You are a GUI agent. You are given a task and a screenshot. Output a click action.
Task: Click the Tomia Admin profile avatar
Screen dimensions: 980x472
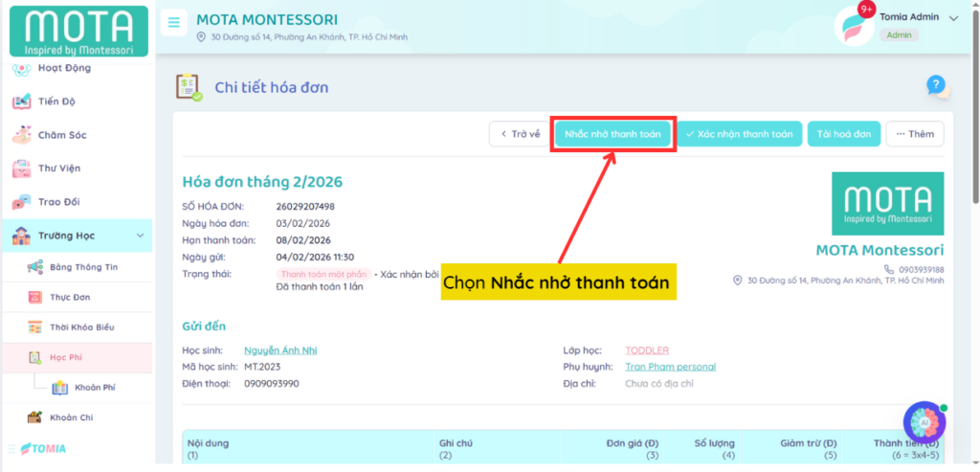[x=855, y=26]
